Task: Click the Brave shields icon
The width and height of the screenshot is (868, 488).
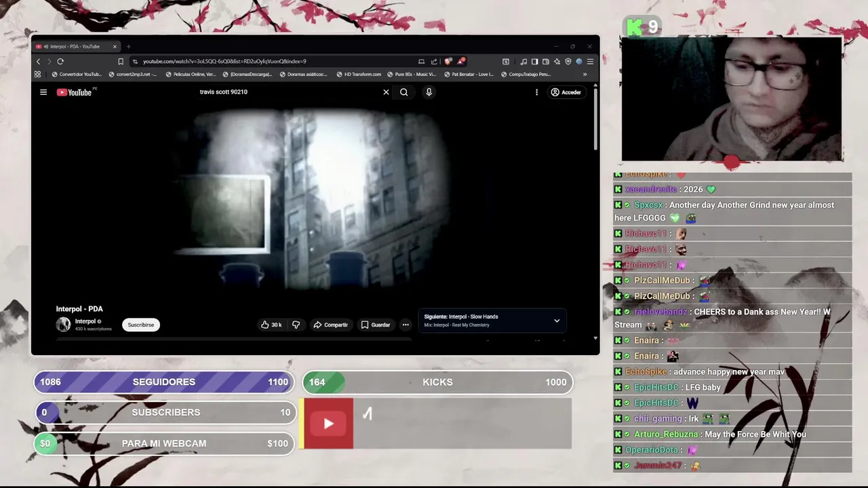Action: pyautogui.click(x=448, y=61)
